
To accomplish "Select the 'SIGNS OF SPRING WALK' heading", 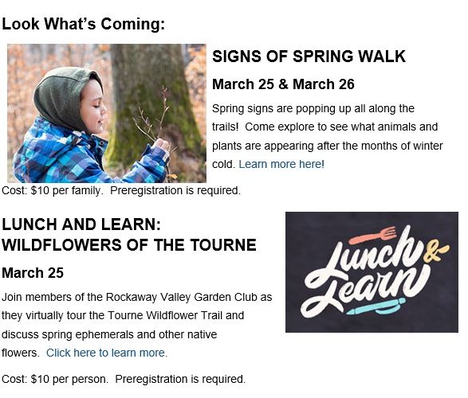I will tap(309, 56).
